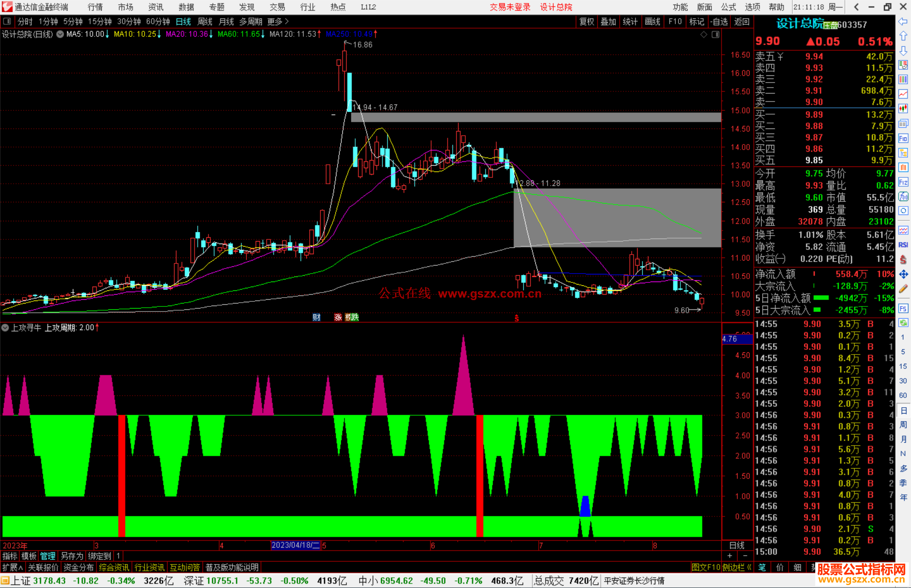Click the f(x) formula sidebar icon
The height and width of the screenshot is (588, 911).
903,196
